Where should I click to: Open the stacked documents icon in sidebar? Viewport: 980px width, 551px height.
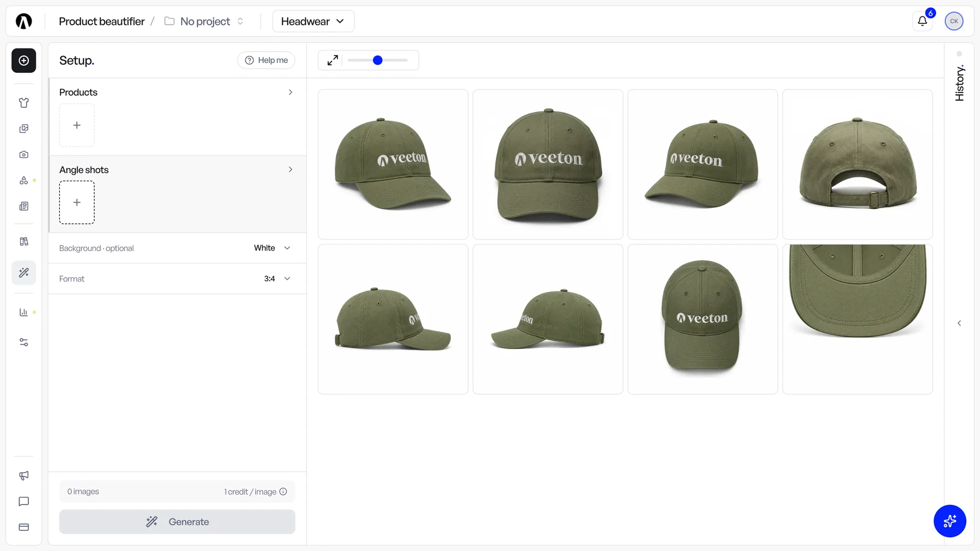click(x=24, y=206)
